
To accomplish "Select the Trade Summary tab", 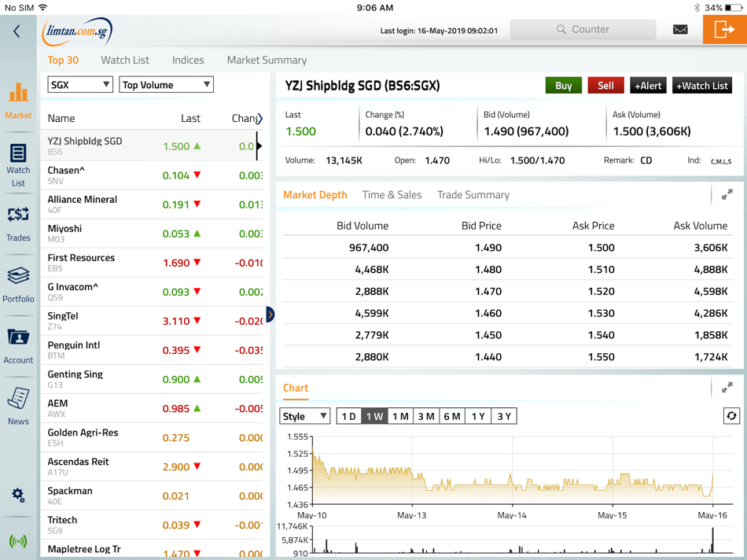I will click(x=473, y=195).
